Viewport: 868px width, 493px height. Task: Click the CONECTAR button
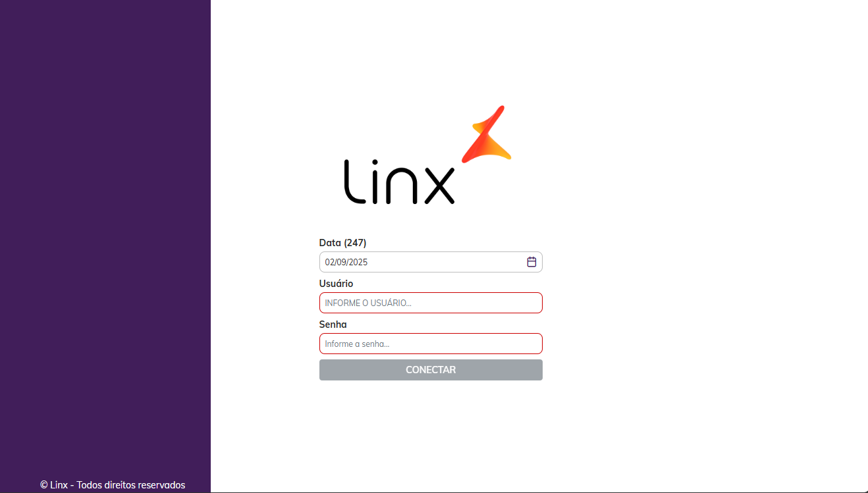click(x=431, y=370)
